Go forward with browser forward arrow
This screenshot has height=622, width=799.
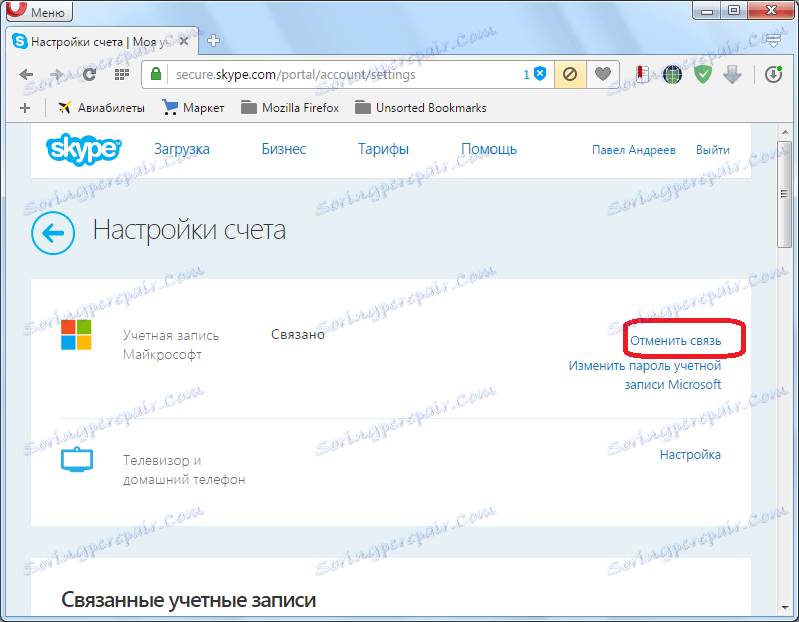click(x=57, y=75)
